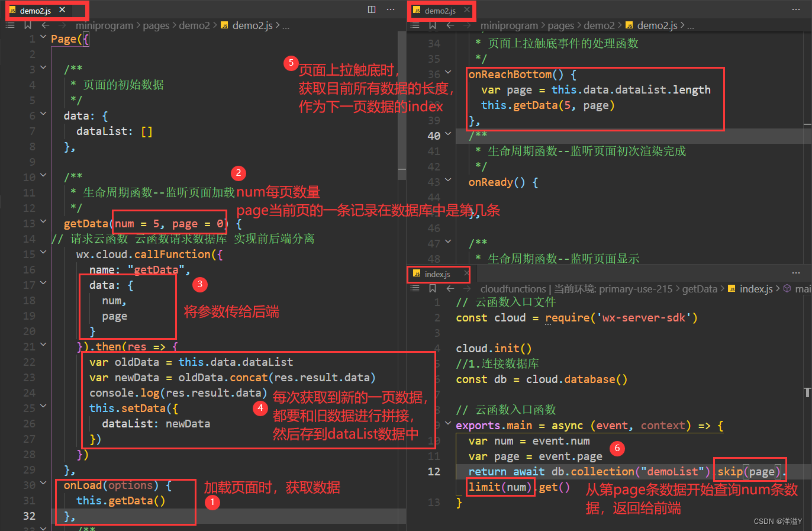812x531 pixels.
Task: Collapse onLoad function at line 30
Action: coord(43,483)
